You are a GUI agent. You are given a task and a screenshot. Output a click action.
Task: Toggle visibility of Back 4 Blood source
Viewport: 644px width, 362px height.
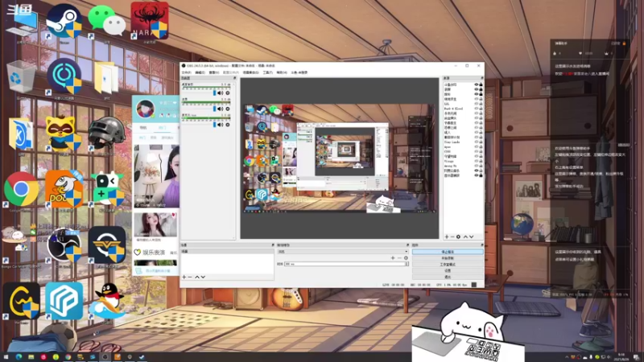pos(477,109)
